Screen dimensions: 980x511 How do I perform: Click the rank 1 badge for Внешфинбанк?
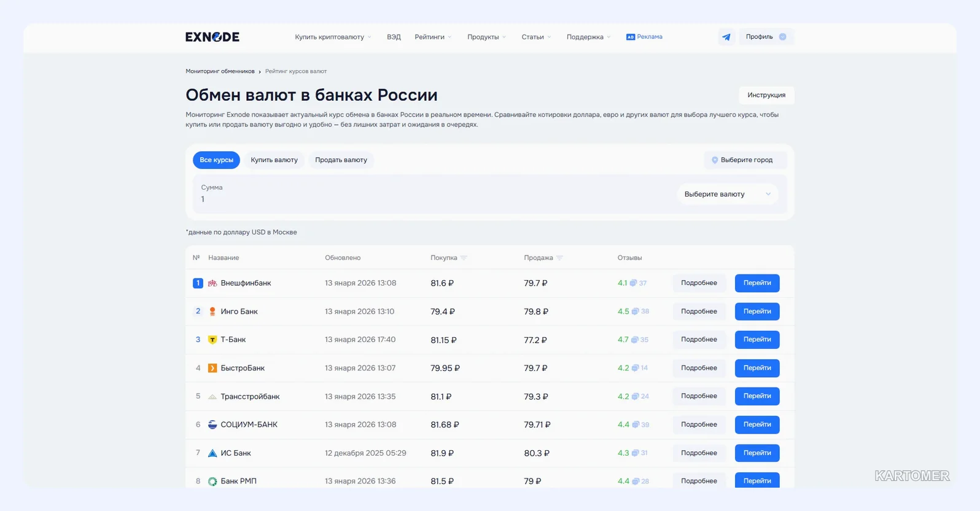(198, 283)
